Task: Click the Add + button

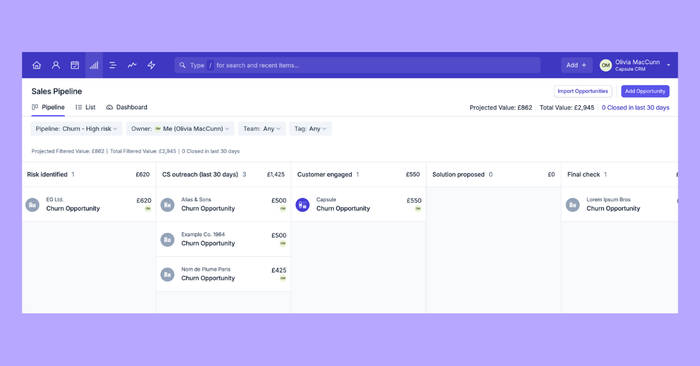Action: (576, 65)
